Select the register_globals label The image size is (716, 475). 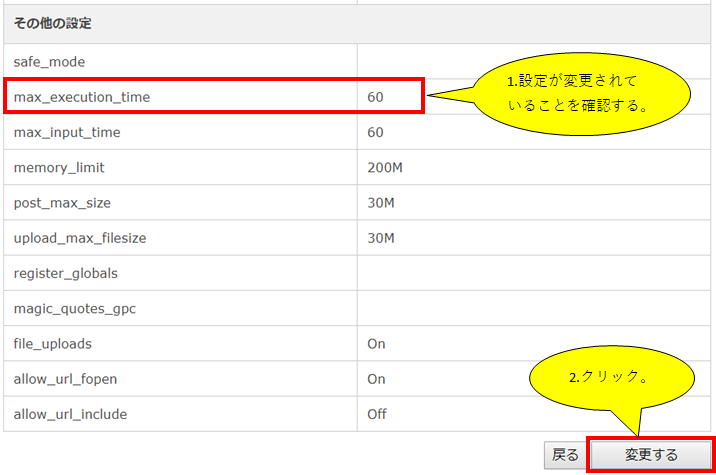[66, 273]
